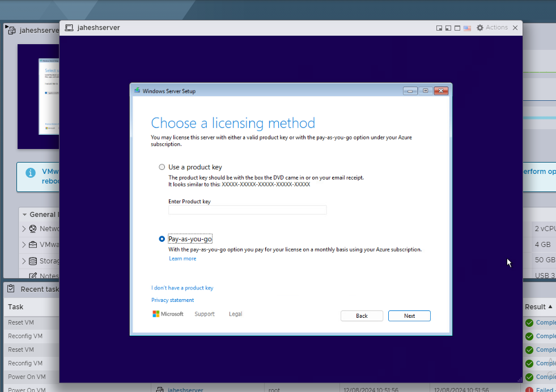Image resolution: width=556 pixels, height=392 pixels.
Task: Click the 50 GB disk value
Action: 545,260
